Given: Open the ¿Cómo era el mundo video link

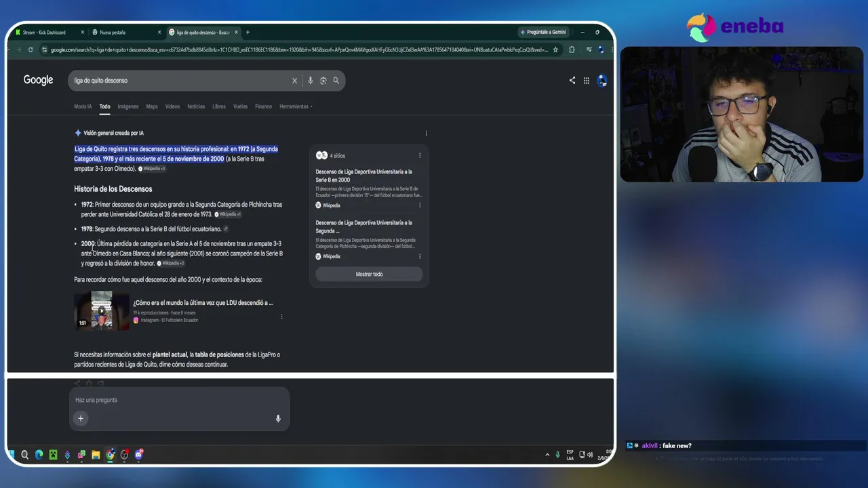Looking at the screenshot, I should (x=203, y=303).
